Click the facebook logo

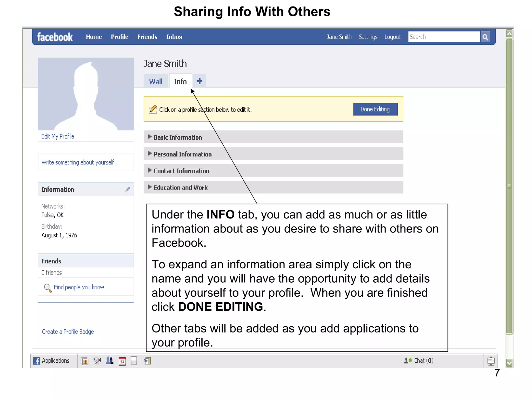pyautogui.click(x=55, y=37)
